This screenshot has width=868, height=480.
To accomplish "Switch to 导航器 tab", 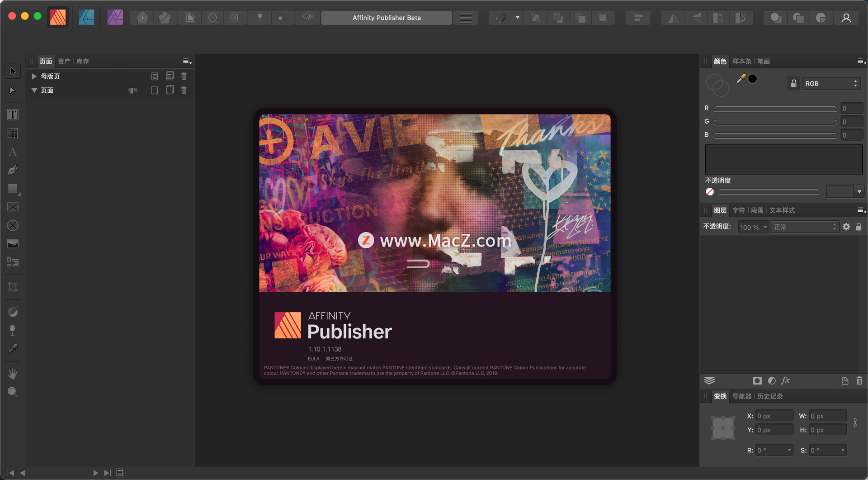I will click(x=741, y=396).
